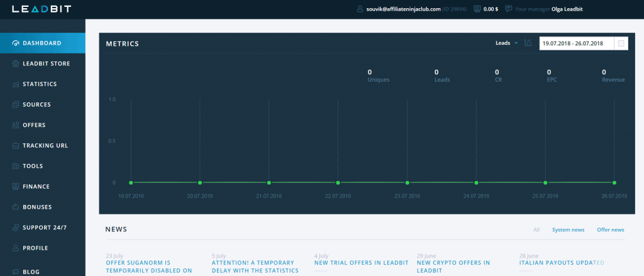Click the Uniques metric value
644x276 pixels.
click(370, 72)
